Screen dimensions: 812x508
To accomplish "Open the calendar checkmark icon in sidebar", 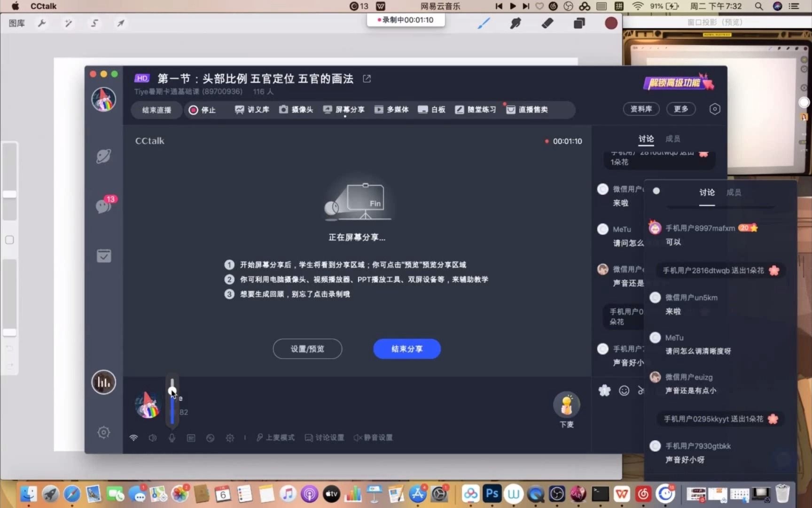I will [104, 255].
